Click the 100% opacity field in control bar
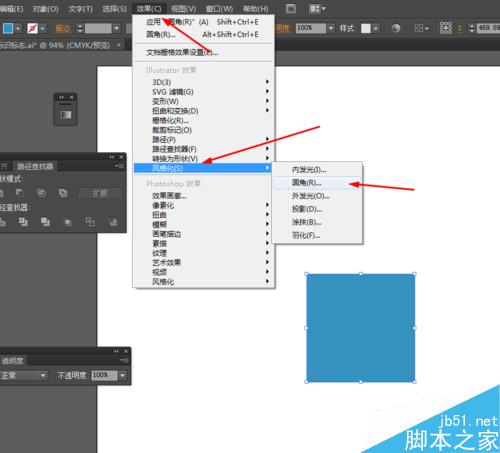 [311, 28]
